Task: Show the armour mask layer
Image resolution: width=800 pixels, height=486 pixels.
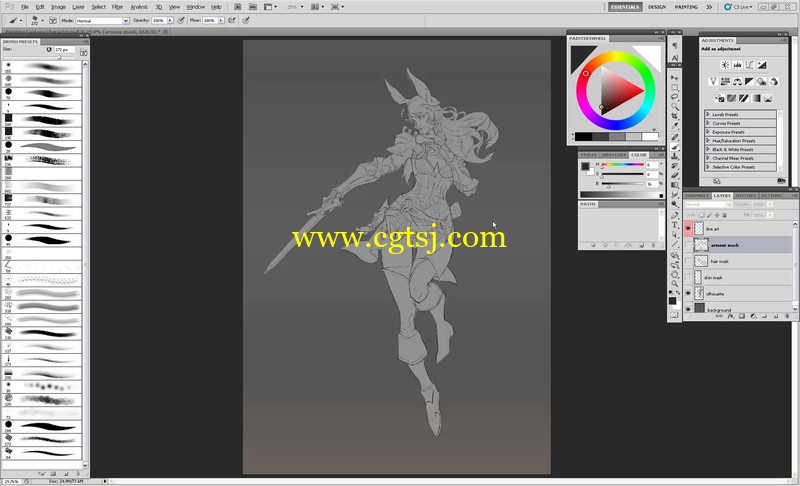Action: [688, 245]
